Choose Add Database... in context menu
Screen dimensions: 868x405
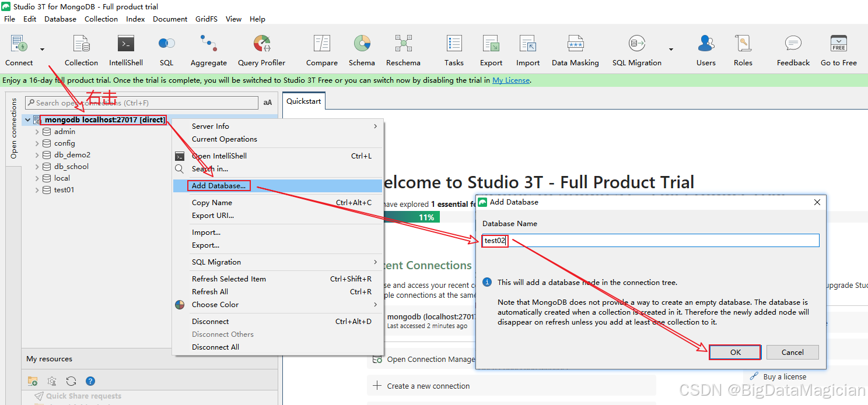(x=278, y=185)
